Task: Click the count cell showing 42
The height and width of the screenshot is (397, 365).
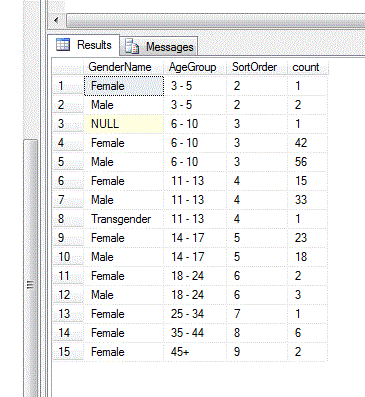Action: tap(307, 143)
